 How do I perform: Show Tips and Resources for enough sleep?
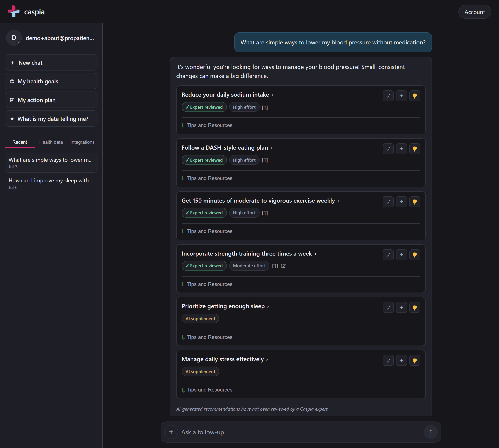(207, 337)
